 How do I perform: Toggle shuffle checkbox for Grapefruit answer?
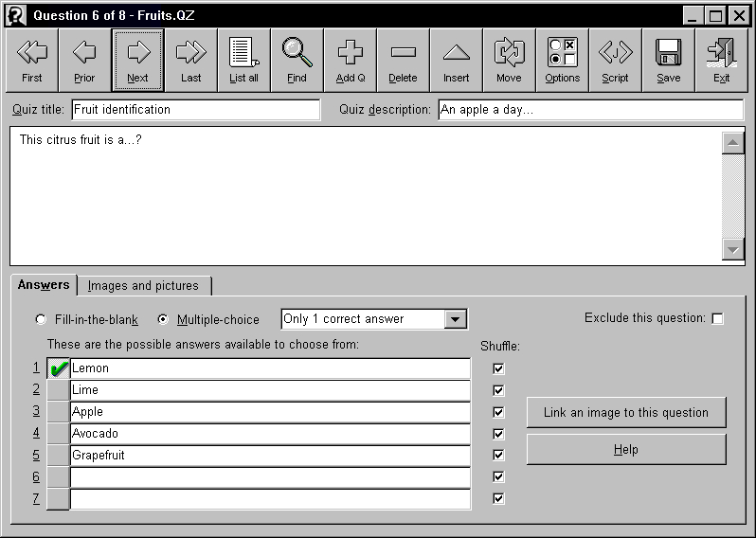click(x=498, y=455)
